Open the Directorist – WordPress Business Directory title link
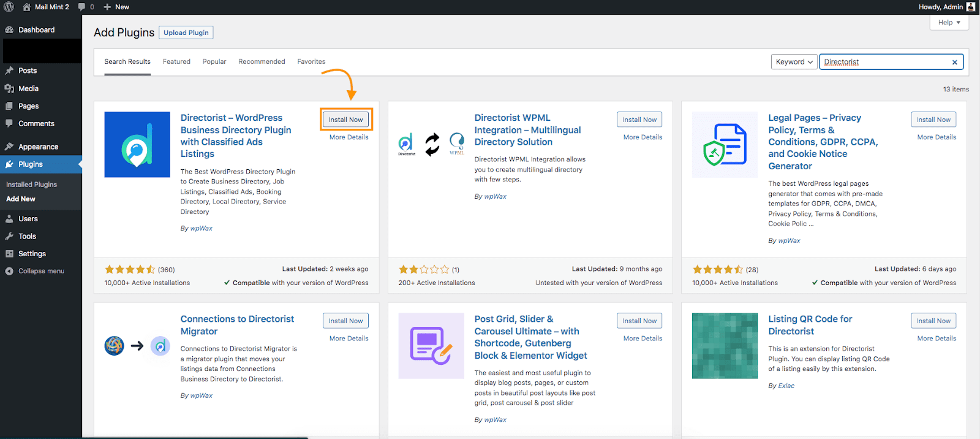Viewport: 980px width, 439px height. 236,136
